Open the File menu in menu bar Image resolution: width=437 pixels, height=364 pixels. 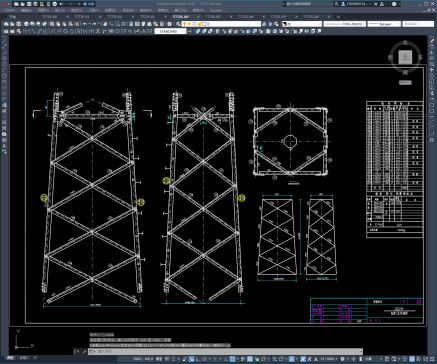point(9,10)
